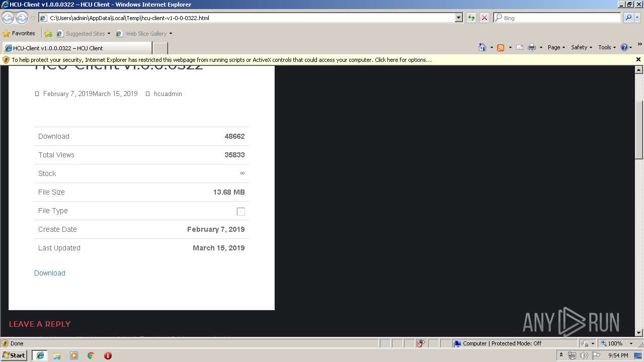Click the total views value 35833
The width and height of the screenshot is (644, 362).
234,155
